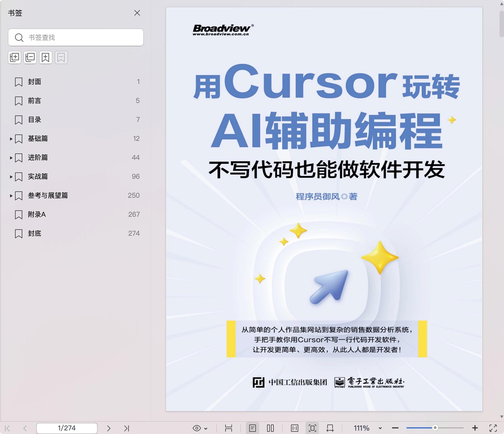Click the zoom out minus button
Screen dimensions: 504x434
[395, 428]
